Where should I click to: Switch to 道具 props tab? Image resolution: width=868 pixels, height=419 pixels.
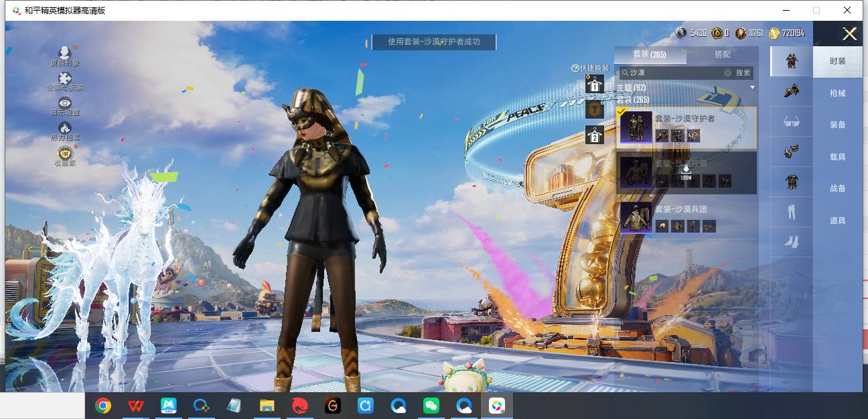point(838,221)
